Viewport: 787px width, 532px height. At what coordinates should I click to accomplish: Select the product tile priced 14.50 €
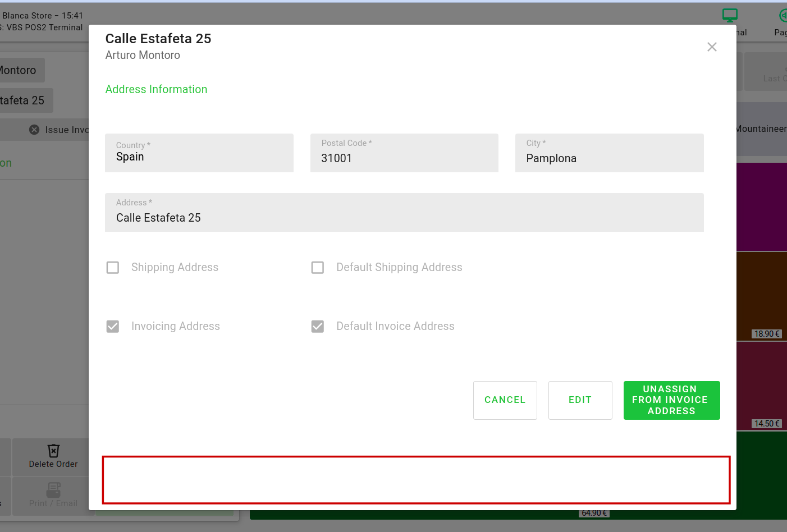pos(761,386)
